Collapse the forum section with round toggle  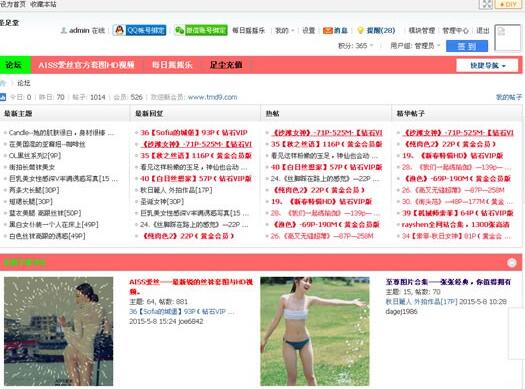click(x=512, y=263)
